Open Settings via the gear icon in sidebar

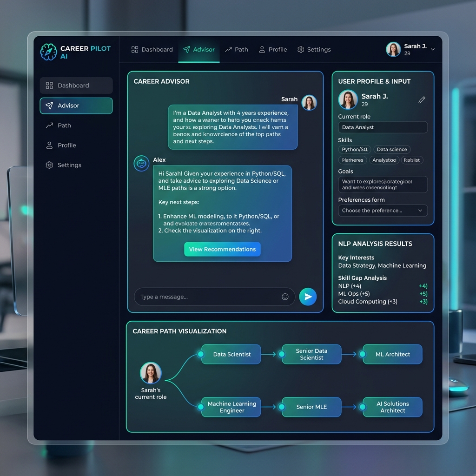click(x=50, y=165)
